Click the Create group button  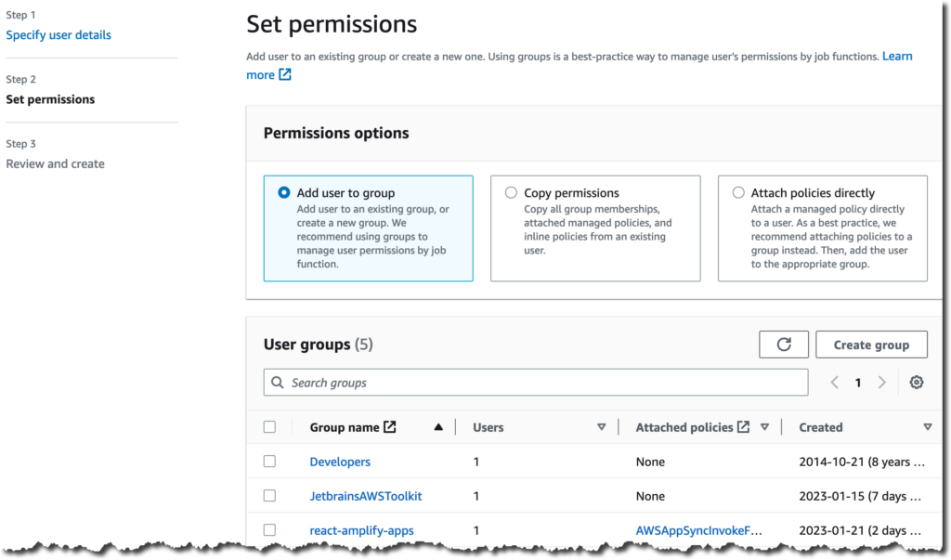871,345
